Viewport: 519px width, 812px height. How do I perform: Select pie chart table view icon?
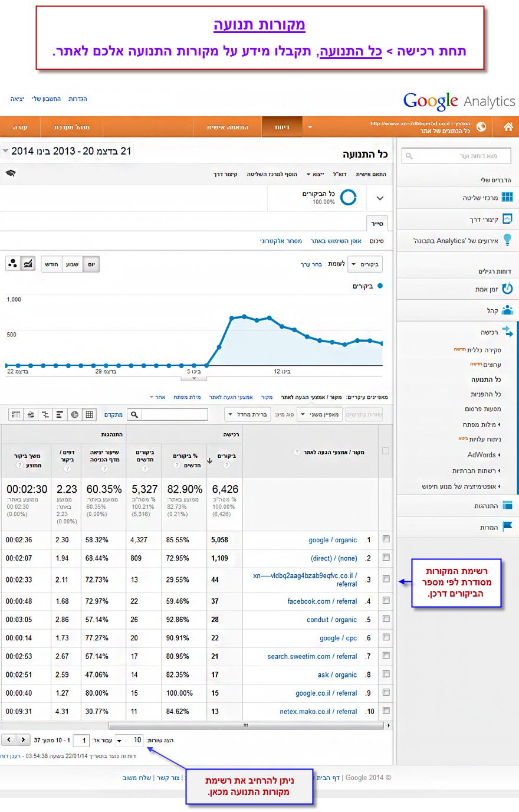click(75, 414)
